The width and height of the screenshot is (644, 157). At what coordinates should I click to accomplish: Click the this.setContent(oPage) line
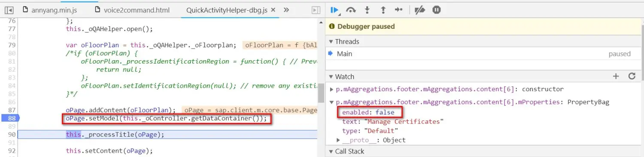[x=109, y=151]
